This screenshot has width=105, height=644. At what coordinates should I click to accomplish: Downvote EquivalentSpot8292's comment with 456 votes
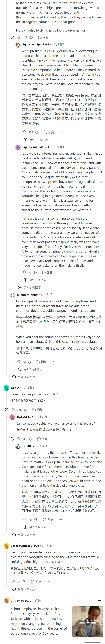(x=37, y=132)
